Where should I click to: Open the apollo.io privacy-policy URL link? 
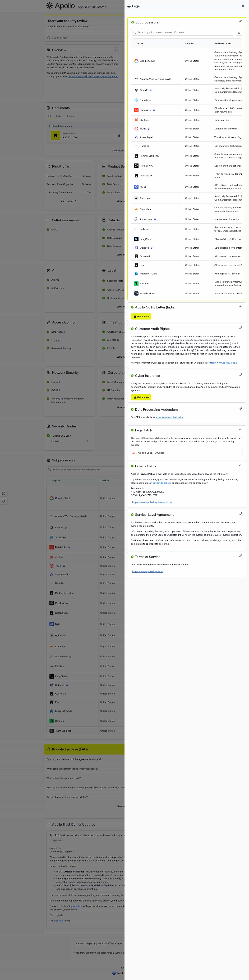point(152,502)
